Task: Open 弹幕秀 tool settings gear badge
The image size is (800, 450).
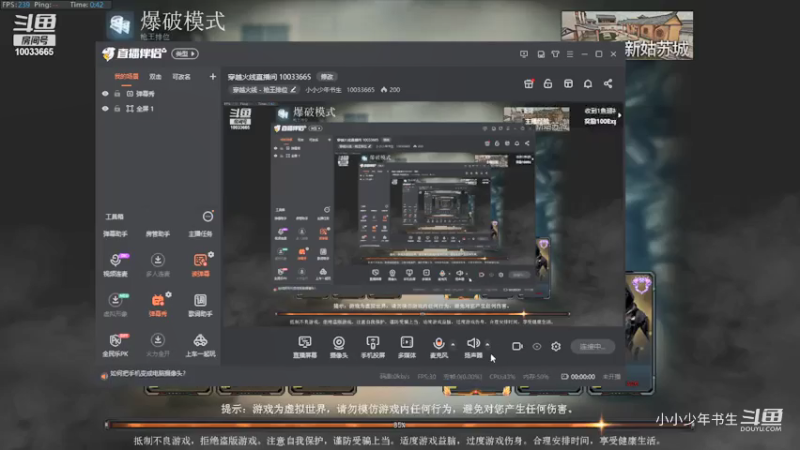Action: 169,294
